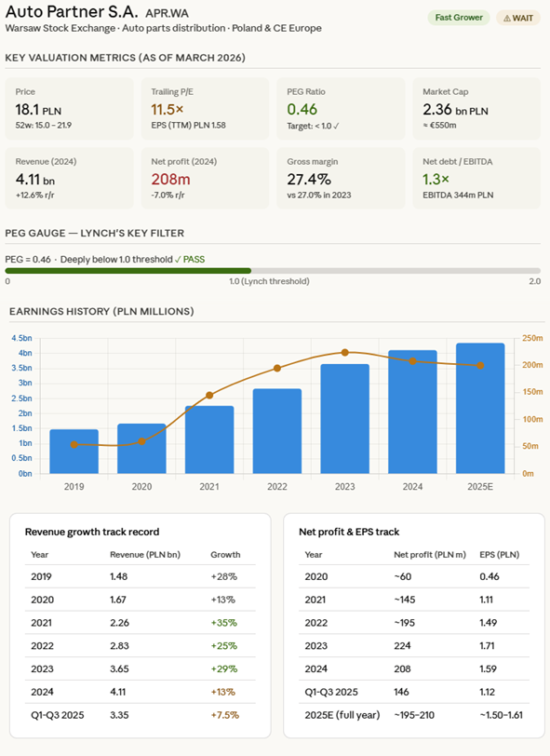
Task: Select the APR.WA ticker symbol
Action: (167, 13)
